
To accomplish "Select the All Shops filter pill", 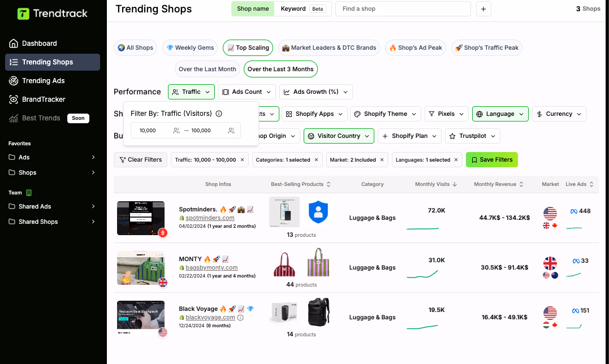I will (x=136, y=47).
